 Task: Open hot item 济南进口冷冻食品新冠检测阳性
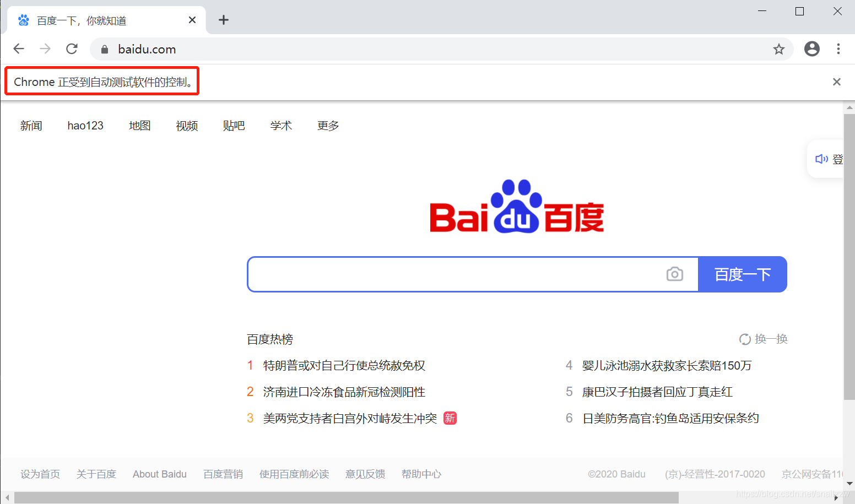[344, 392]
